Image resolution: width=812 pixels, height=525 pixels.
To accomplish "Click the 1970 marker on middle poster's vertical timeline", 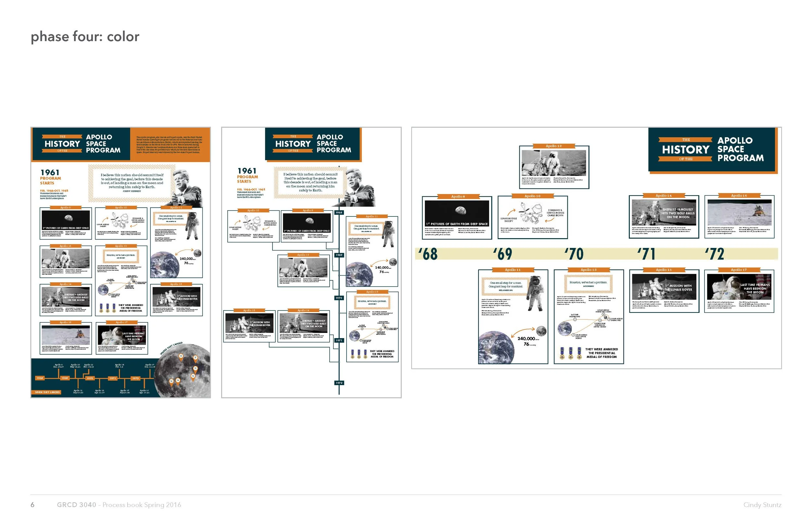I will click(x=338, y=298).
